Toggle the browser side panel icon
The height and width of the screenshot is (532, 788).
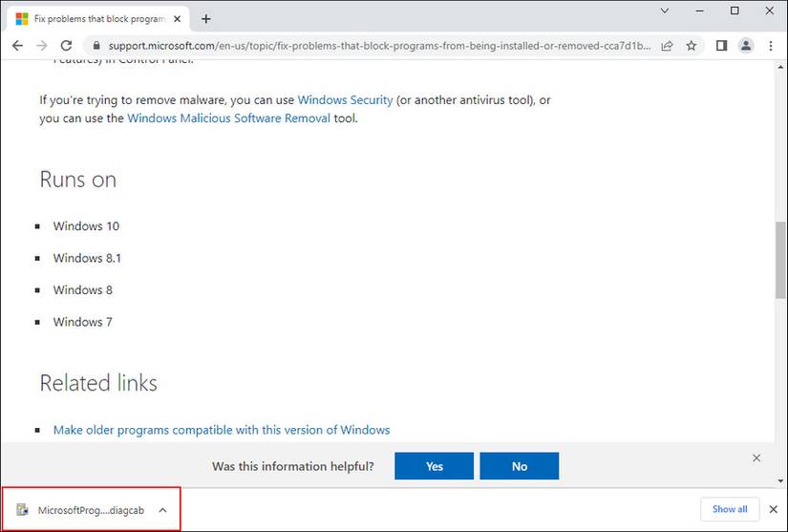pos(721,46)
